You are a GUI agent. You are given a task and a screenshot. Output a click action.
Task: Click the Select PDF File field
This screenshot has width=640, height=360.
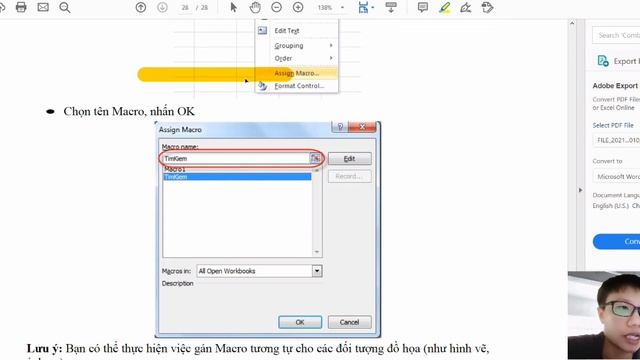pyautogui.click(x=616, y=140)
